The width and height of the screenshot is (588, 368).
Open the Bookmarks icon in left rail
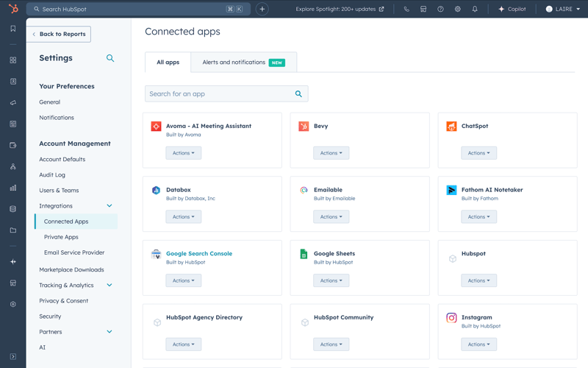pyautogui.click(x=13, y=29)
